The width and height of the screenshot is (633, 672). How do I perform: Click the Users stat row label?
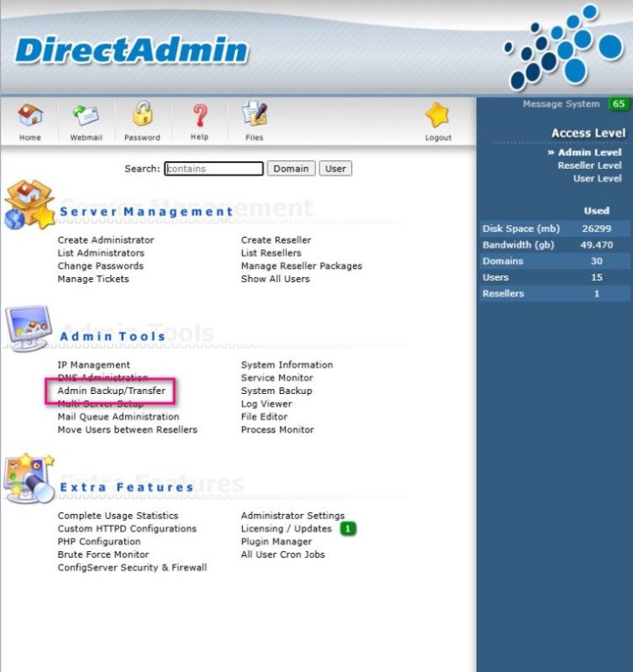coord(495,277)
